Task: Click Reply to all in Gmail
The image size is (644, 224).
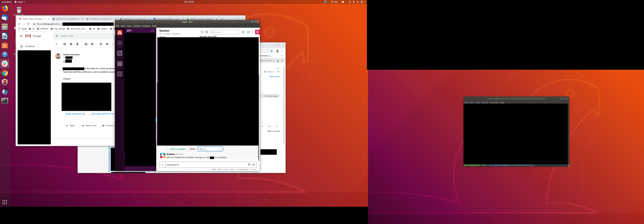Action: click(x=89, y=126)
